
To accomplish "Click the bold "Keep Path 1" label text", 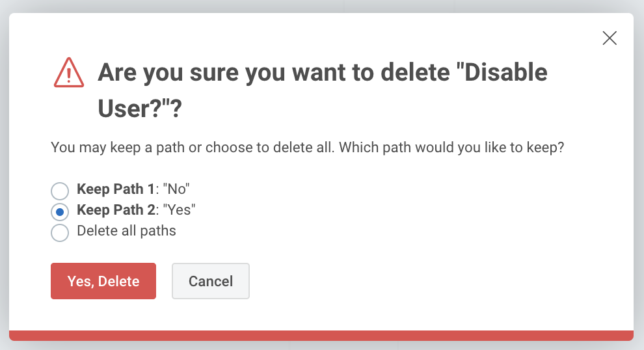I will point(116,189).
